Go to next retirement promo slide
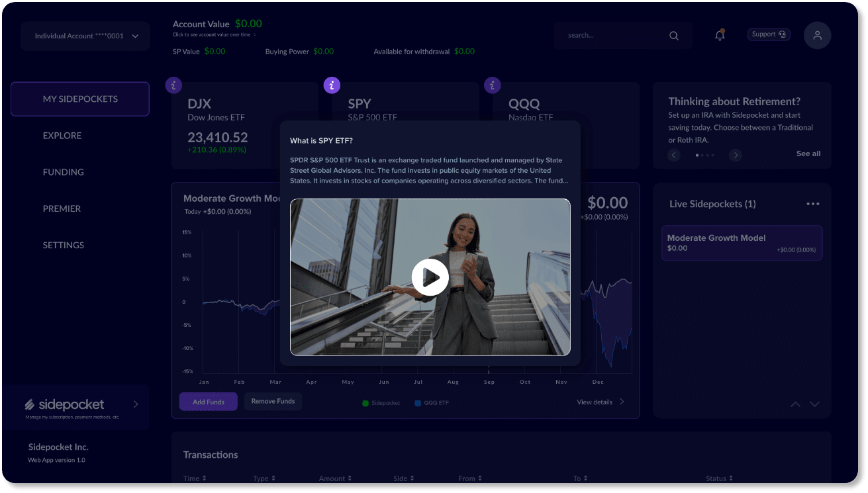Screen dimensions: 868x493 (735, 155)
